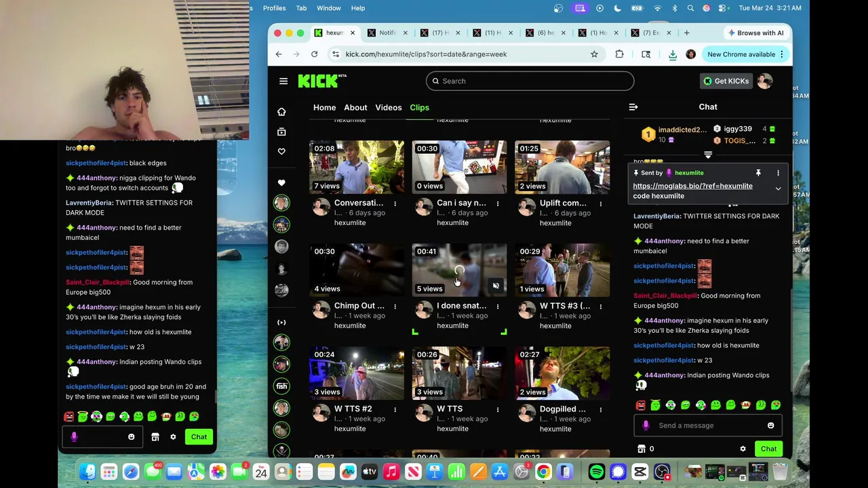
Task: Open the Window menu in the macOS menu bar
Action: coord(328,8)
